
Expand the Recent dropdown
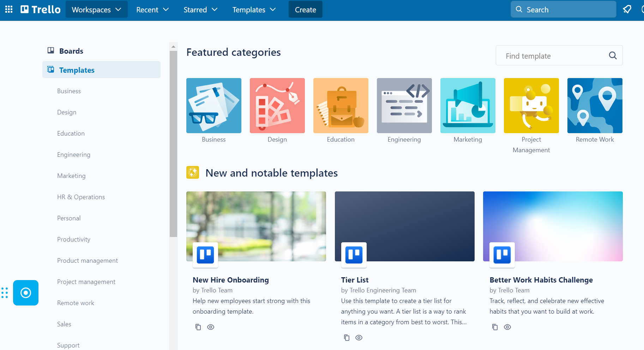152,10
